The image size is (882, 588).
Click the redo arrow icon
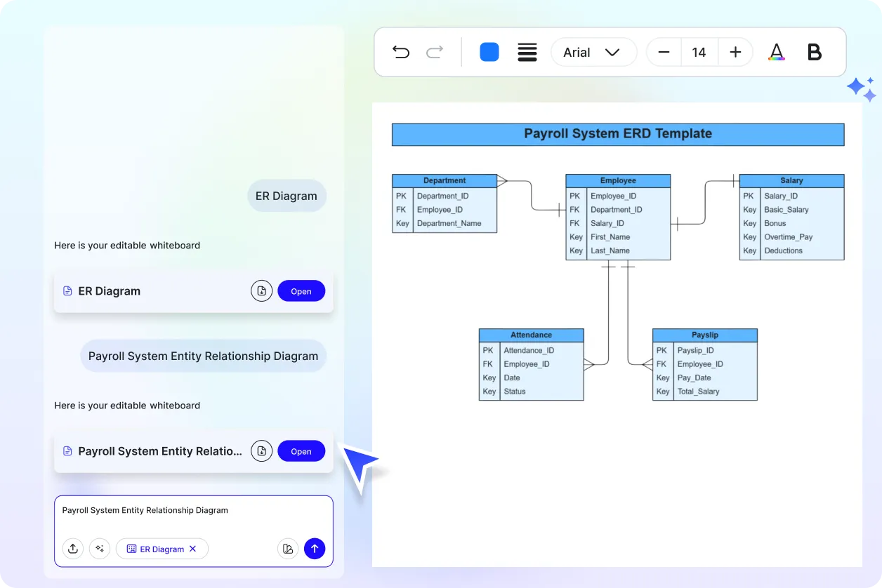pos(435,52)
